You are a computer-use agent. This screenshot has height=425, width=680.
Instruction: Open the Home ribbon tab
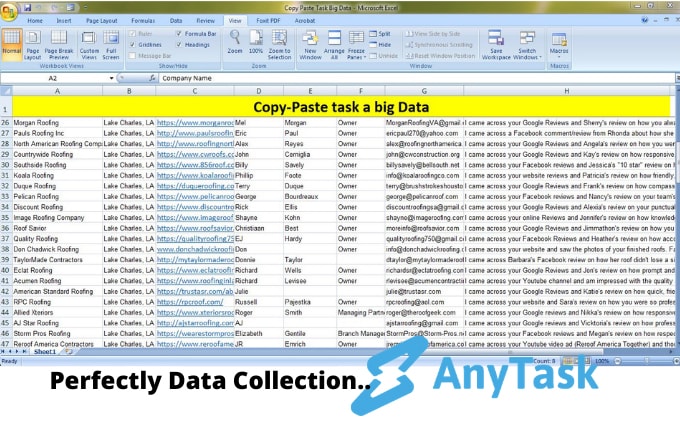coord(35,20)
